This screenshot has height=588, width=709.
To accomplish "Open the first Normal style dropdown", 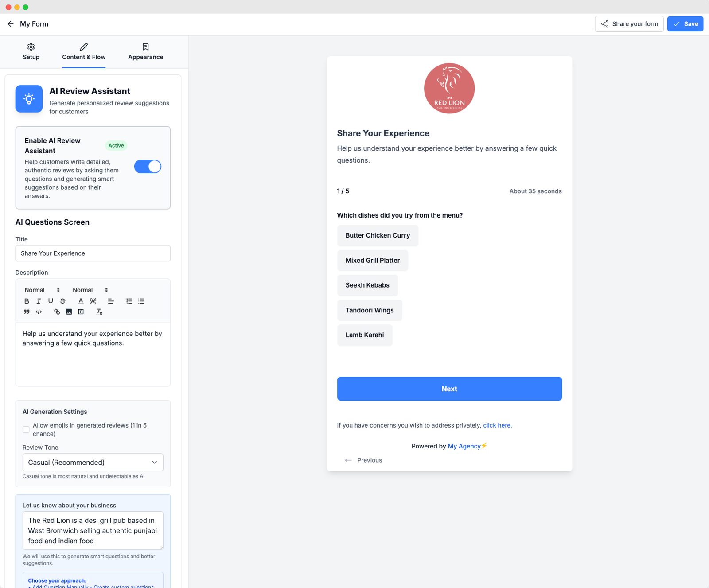I will click(x=41, y=290).
